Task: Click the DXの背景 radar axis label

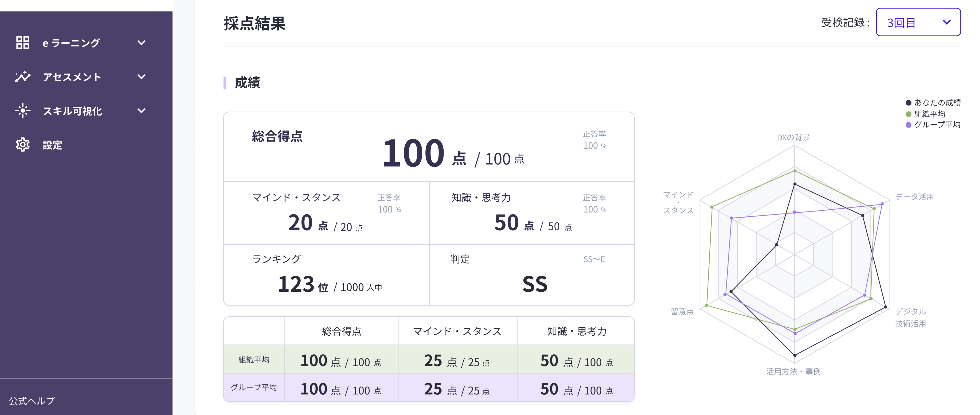Action: [x=793, y=137]
